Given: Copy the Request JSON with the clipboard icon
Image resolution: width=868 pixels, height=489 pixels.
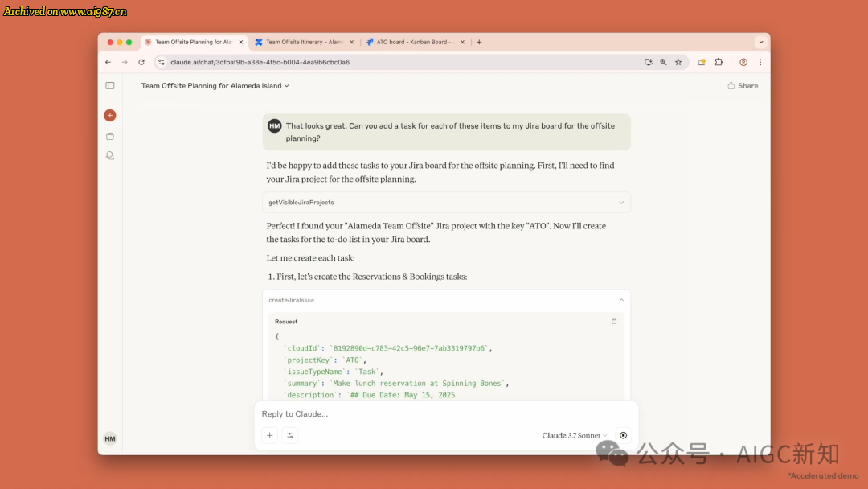Looking at the screenshot, I should click(614, 321).
